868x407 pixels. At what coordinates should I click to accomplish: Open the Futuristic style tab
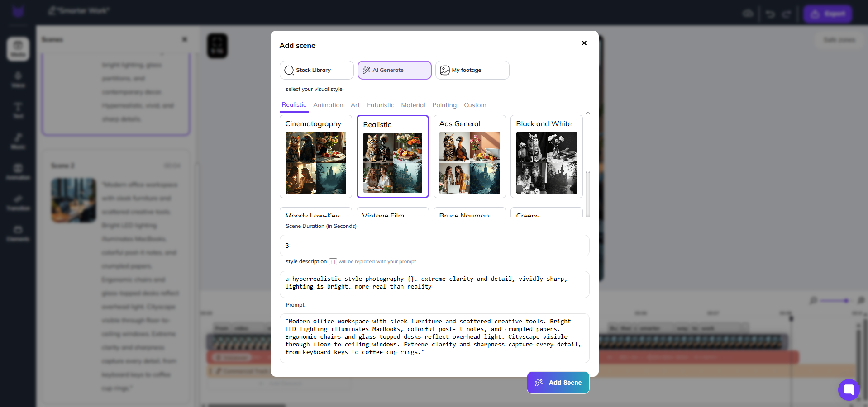(381, 105)
